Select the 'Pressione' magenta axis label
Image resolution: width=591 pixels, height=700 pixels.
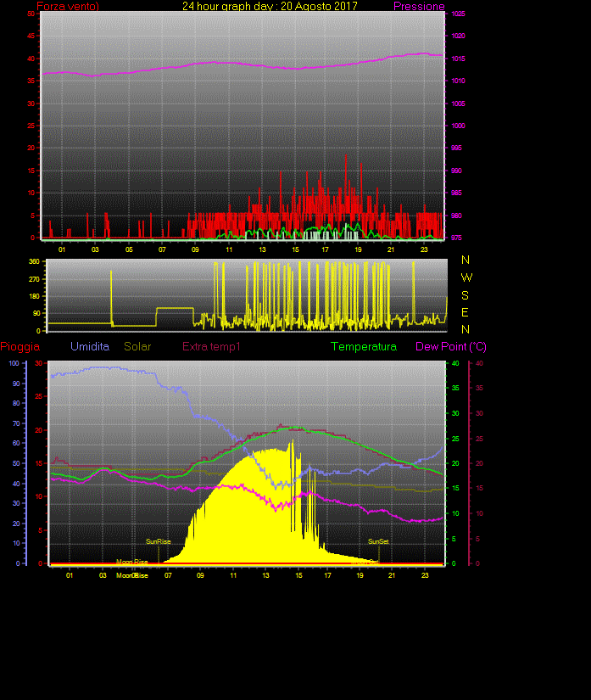(419, 6)
